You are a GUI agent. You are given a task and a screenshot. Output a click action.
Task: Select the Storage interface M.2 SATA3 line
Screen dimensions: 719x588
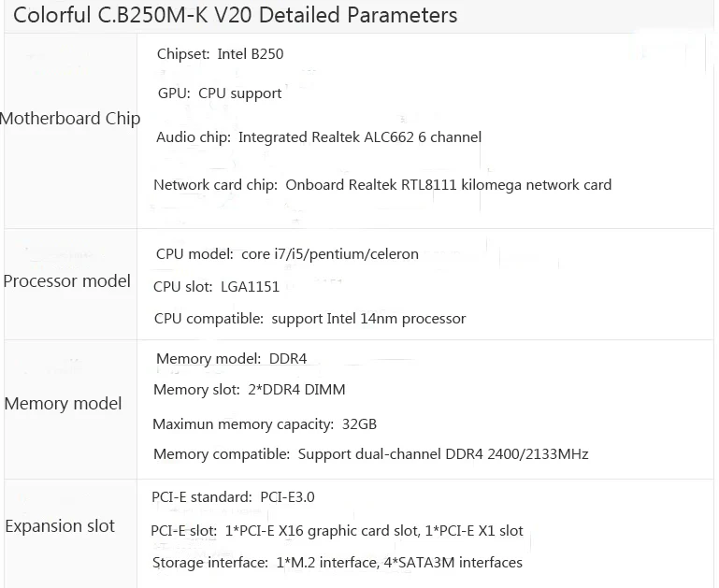(337, 563)
